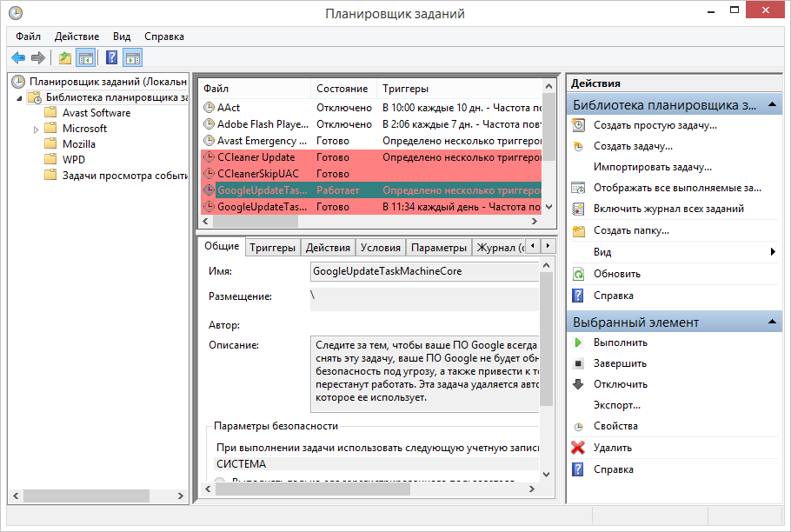Click Экспорт... in the actions pane

617,405
